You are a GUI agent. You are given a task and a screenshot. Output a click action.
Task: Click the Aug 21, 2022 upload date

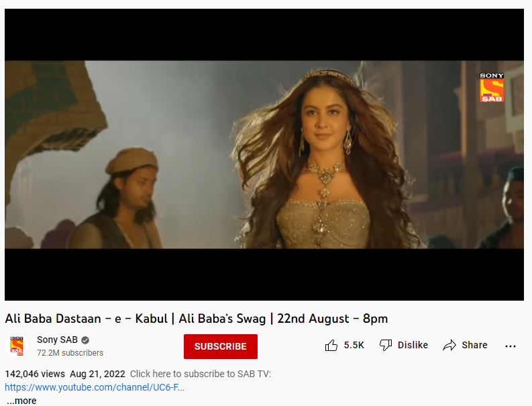(x=97, y=374)
